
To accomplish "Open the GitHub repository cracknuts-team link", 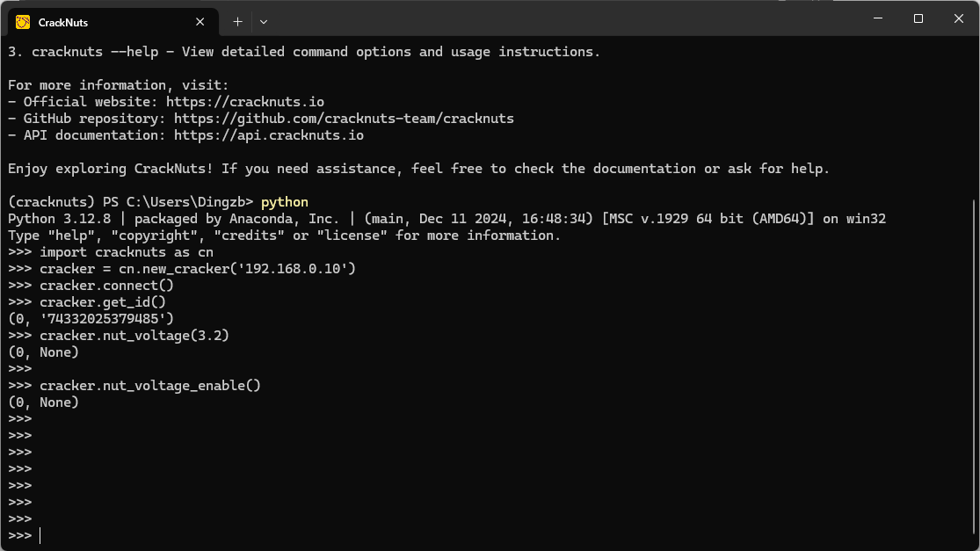I will point(344,119).
